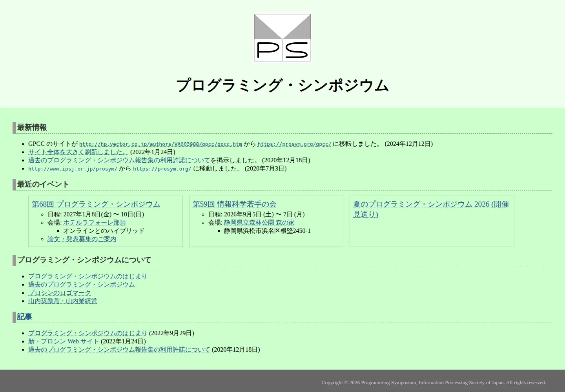Screen dimensions: 565x392
Task: Click the (2024年12月12日) date text
Action: tap(408, 144)
